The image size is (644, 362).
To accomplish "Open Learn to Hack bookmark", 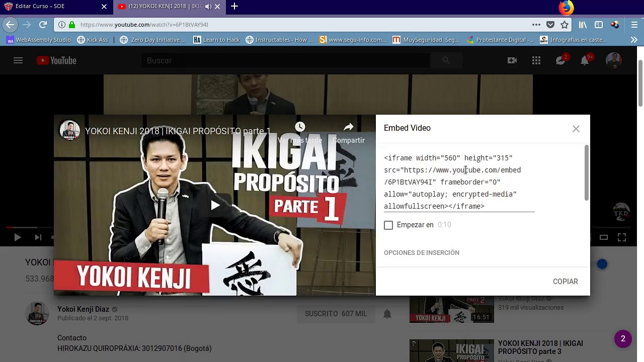I will (x=216, y=40).
